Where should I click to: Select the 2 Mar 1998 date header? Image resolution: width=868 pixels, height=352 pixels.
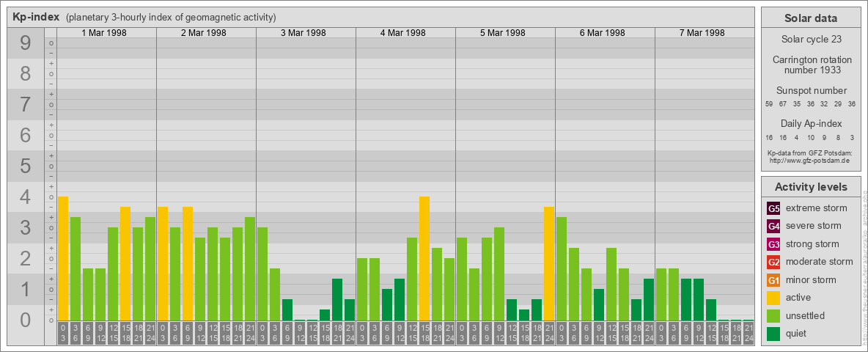point(204,33)
